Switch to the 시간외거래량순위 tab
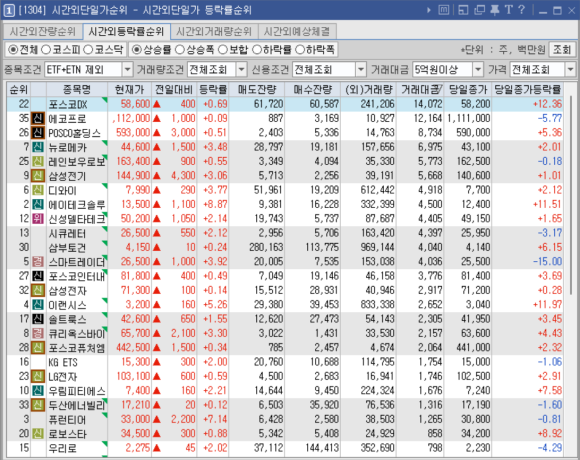Image resolution: width=580 pixels, height=460 pixels. [x=214, y=32]
